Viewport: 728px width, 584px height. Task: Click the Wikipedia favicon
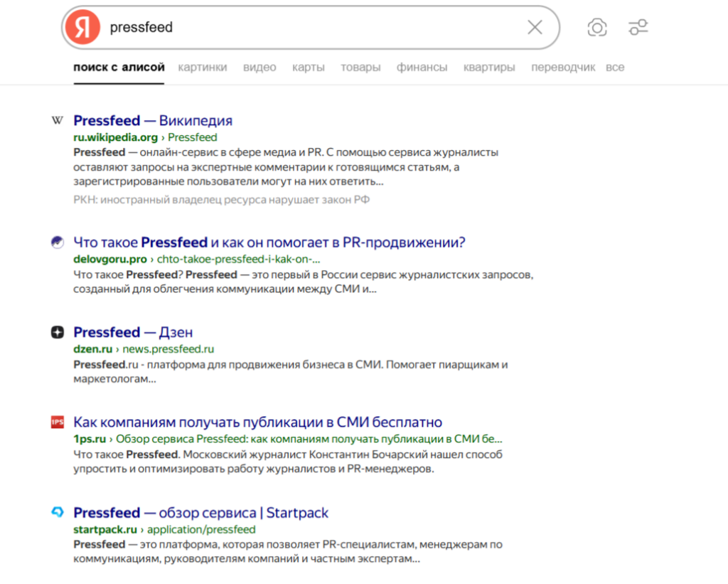(58, 120)
